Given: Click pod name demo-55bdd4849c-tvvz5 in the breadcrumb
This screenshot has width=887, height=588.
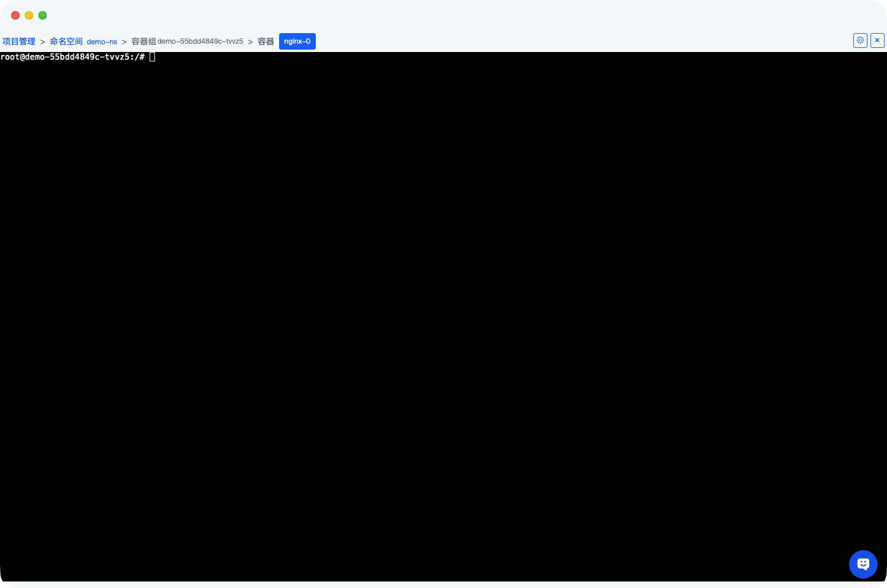Looking at the screenshot, I should [200, 41].
